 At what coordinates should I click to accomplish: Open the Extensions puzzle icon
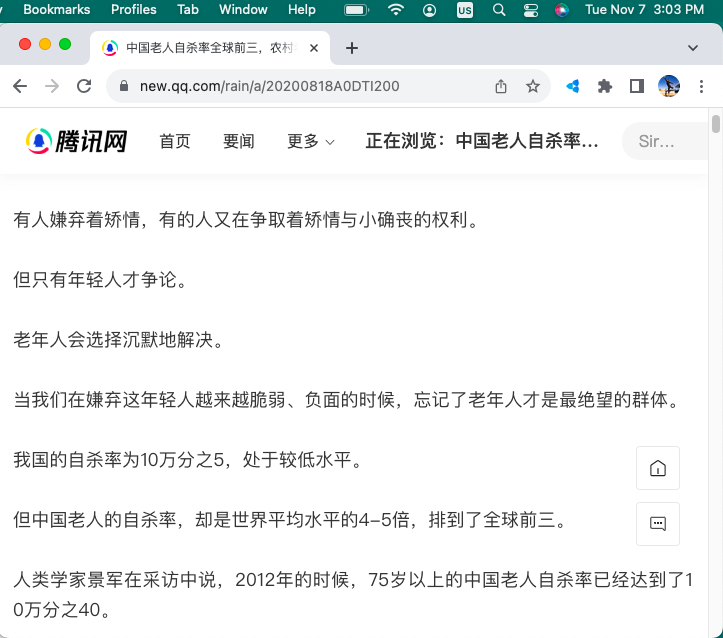click(604, 86)
